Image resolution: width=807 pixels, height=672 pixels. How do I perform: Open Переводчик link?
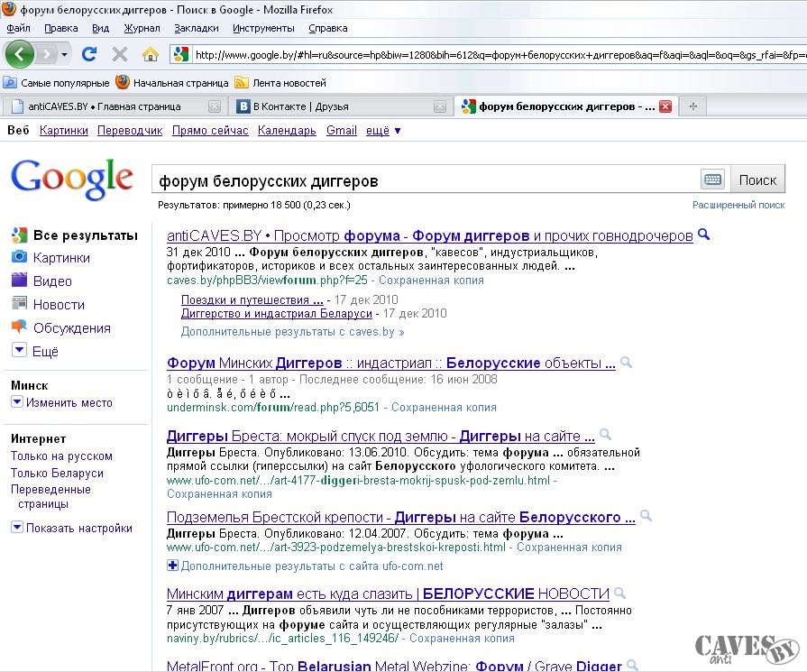(x=130, y=131)
